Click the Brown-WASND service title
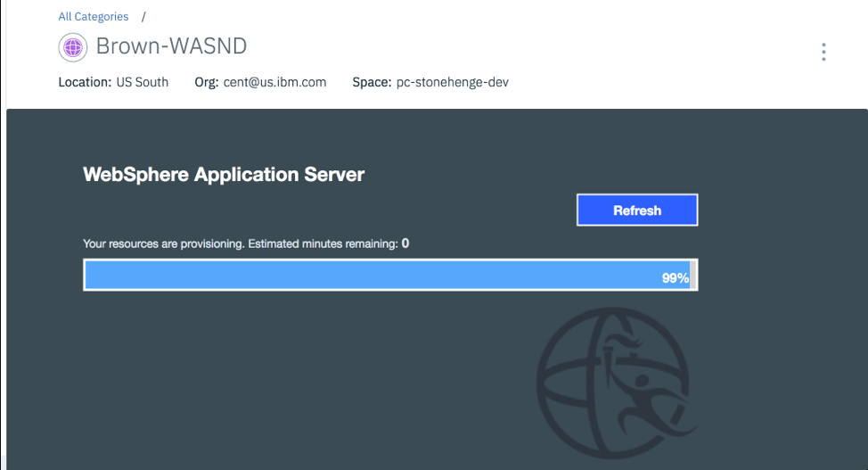Viewport: 868px width, 470px height. pos(170,46)
